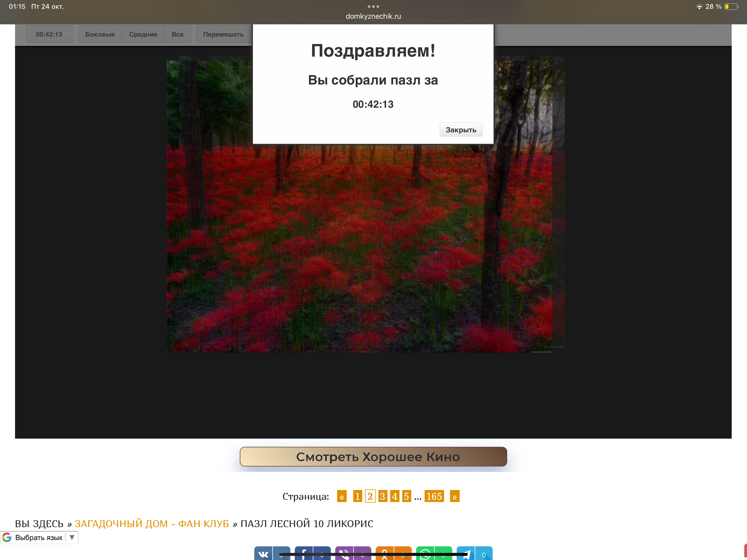The image size is (747, 560).
Task: Show Средние middle pieces
Action: tap(143, 34)
